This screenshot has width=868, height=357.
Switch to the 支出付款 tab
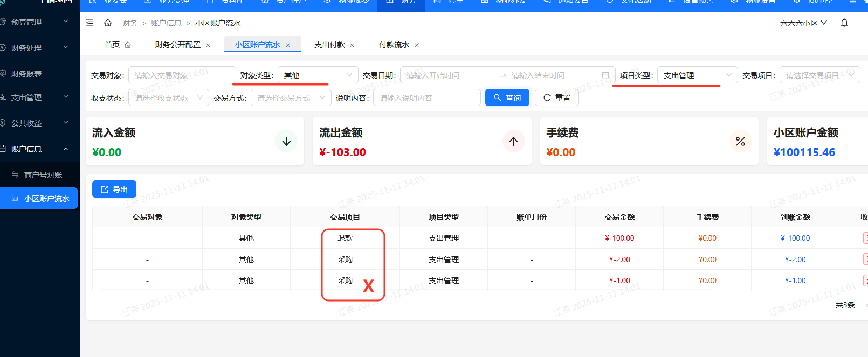pos(329,45)
